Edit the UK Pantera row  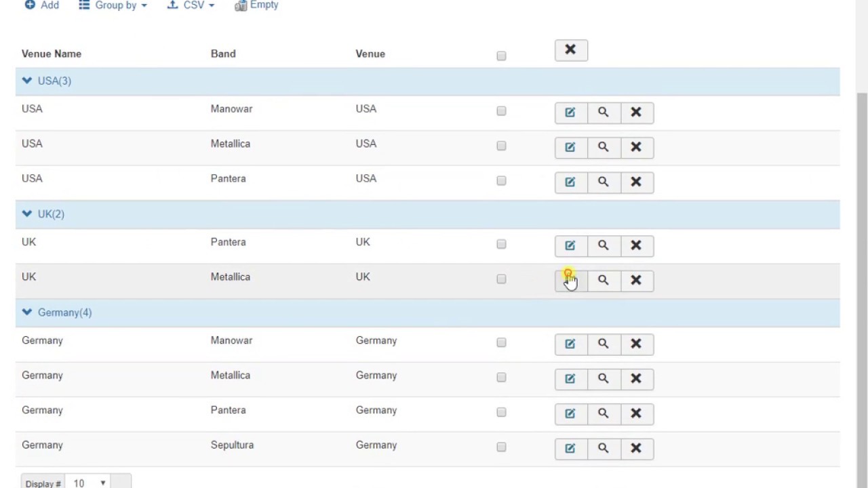click(570, 245)
